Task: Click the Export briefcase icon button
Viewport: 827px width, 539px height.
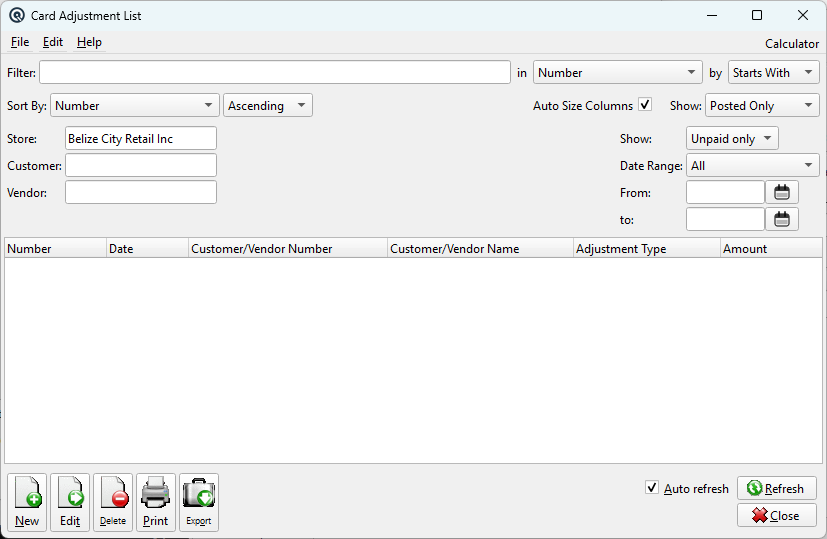Action: pos(199,502)
